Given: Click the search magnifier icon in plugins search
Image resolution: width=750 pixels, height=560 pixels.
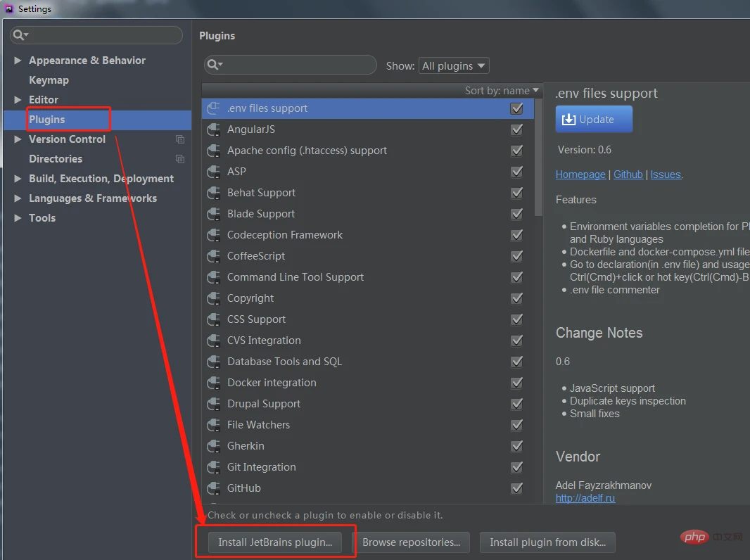Looking at the screenshot, I should [214, 65].
